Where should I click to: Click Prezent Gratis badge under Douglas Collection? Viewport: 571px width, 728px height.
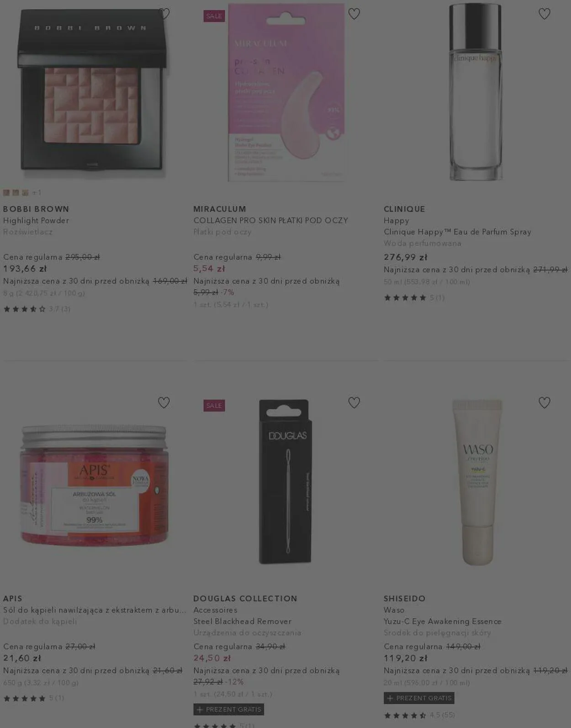[x=228, y=709]
